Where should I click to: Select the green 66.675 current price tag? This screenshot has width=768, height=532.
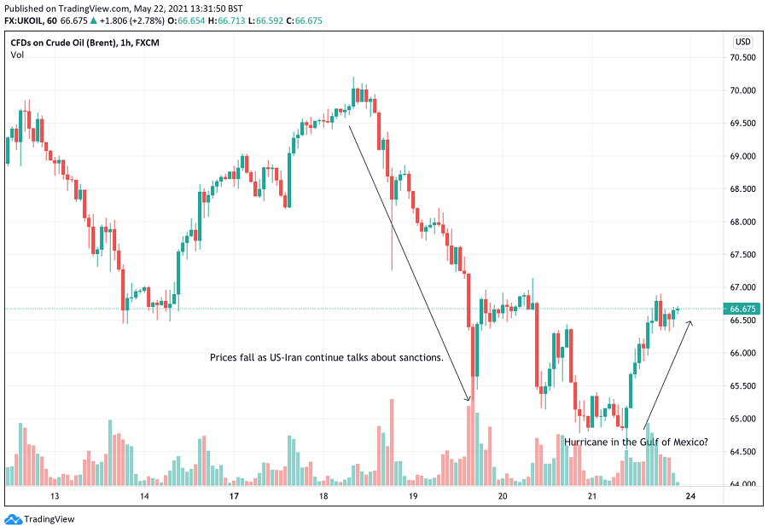click(741, 309)
